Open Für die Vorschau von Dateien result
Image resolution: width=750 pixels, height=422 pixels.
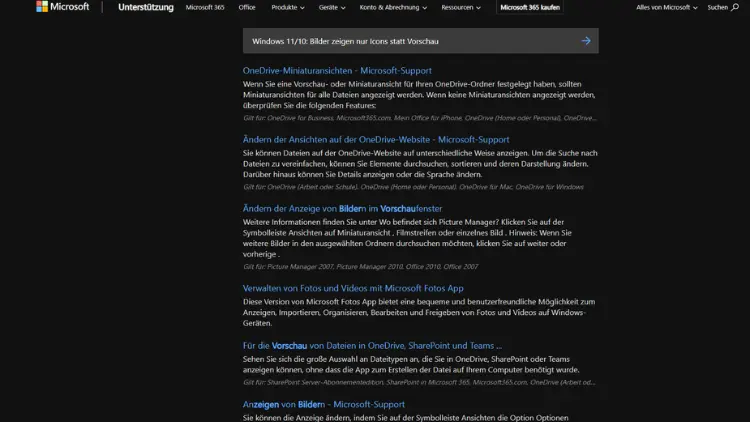pyautogui.click(x=372, y=345)
